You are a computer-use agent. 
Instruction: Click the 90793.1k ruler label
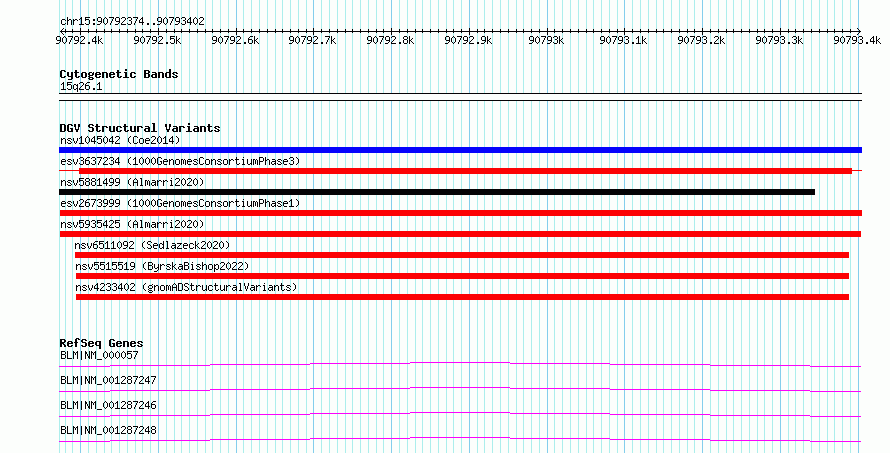coord(623,40)
